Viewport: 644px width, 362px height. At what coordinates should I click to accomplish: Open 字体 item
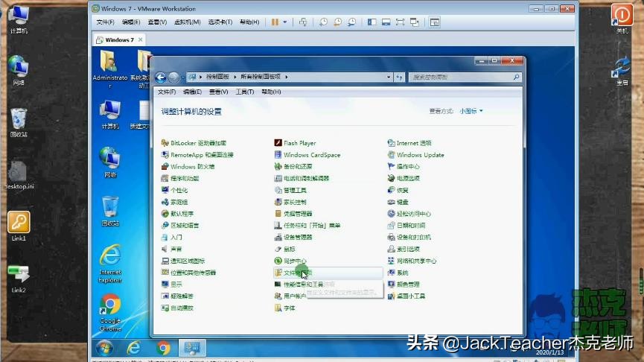(x=284, y=308)
